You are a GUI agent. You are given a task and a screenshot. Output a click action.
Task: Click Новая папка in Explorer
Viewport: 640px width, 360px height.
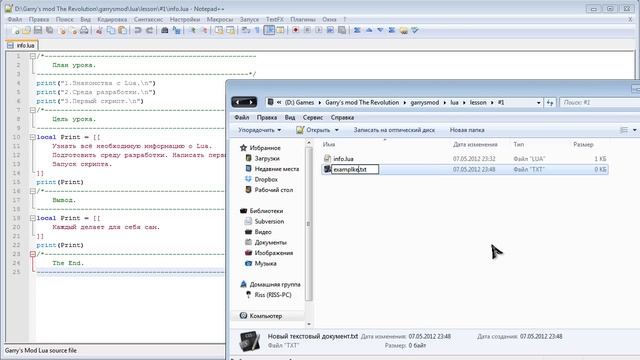pos(467,130)
